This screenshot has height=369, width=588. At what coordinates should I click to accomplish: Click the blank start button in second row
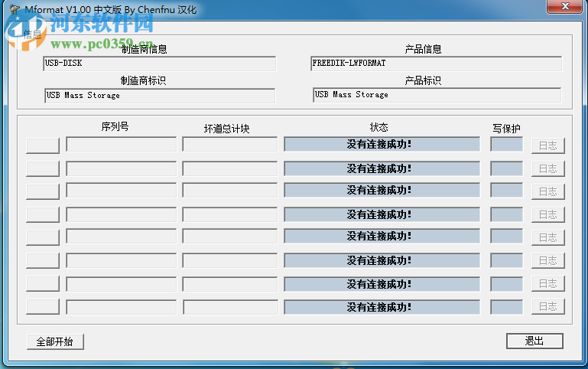pos(43,168)
